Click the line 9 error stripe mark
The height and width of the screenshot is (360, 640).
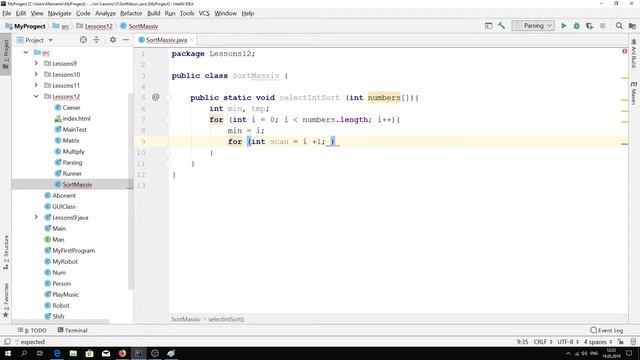(x=624, y=144)
